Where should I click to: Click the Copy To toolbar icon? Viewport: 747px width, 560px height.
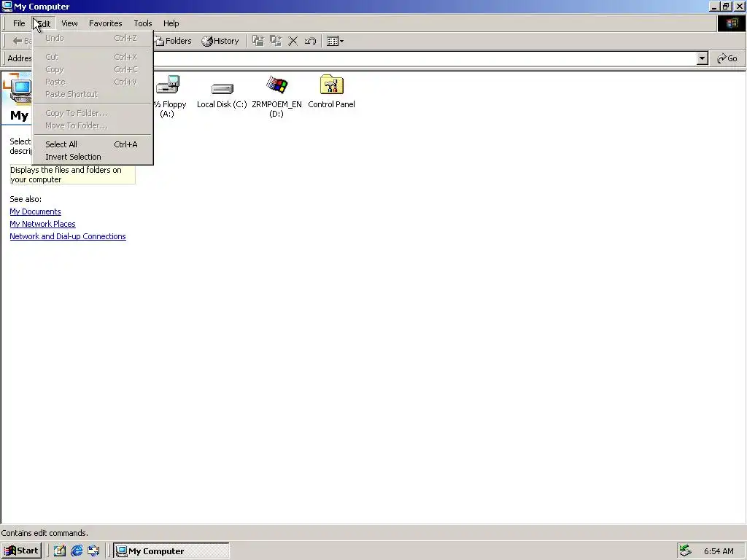pyautogui.click(x=275, y=41)
